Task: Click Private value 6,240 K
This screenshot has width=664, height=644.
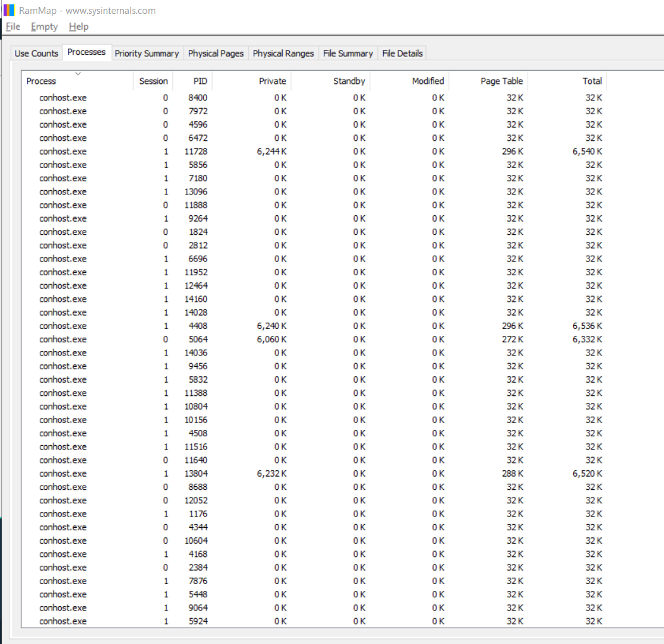Action: [x=271, y=326]
